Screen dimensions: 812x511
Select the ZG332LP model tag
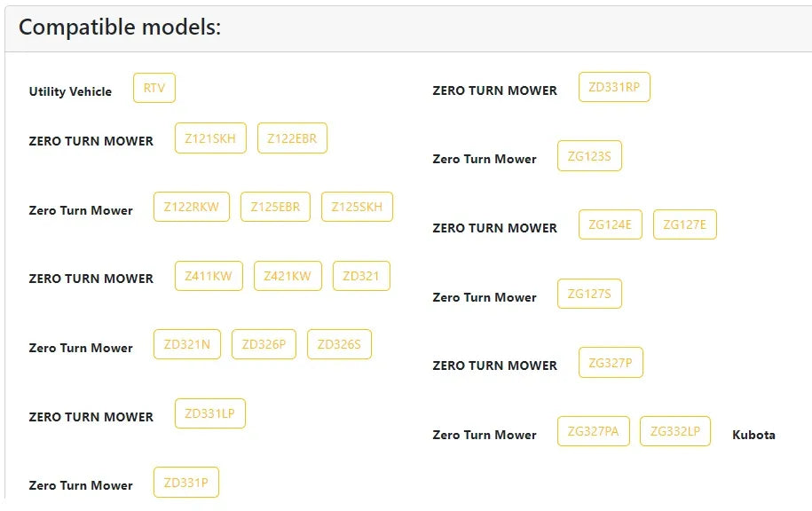point(675,431)
